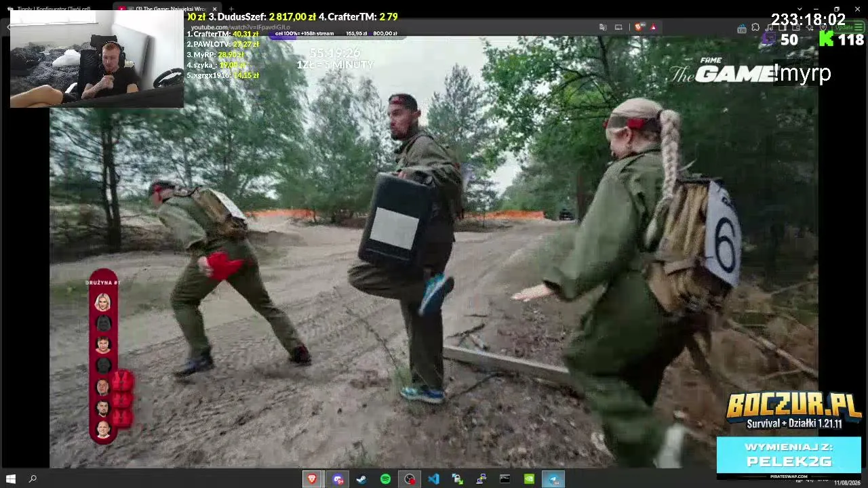Open a new browser tab
This screenshot has height=488, width=868.
(x=231, y=9)
